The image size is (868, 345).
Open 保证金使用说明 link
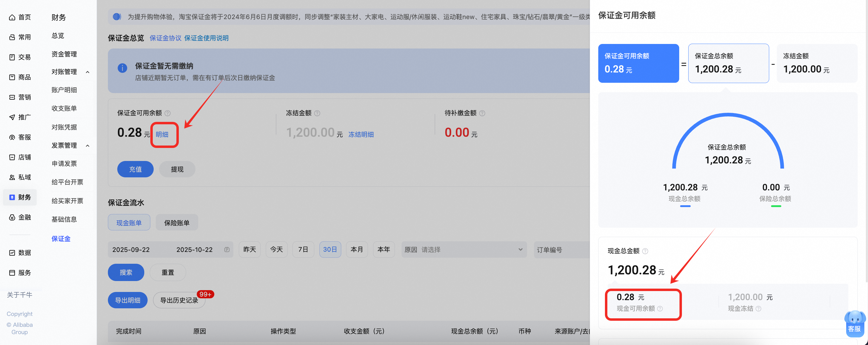(x=206, y=38)
